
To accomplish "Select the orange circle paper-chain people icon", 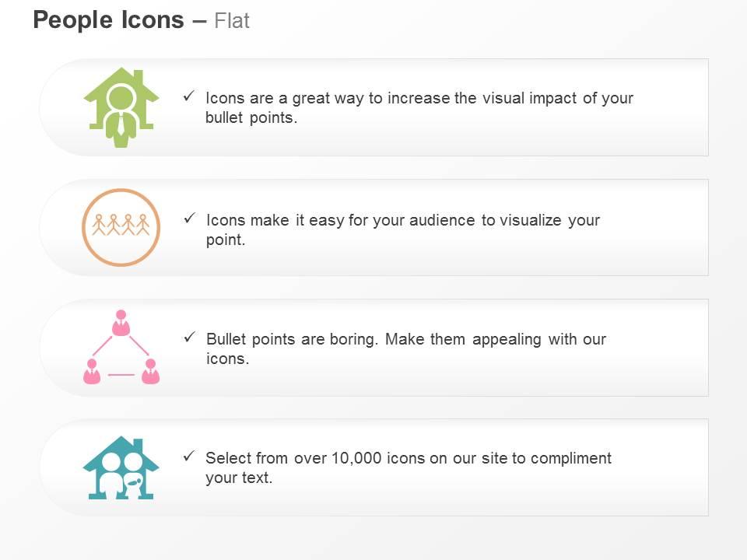I will pyautogui.click(x=121, y=227).
